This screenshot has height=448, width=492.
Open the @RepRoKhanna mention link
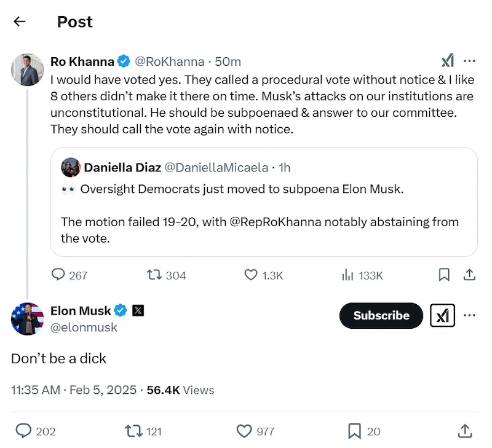click(276, 222)
